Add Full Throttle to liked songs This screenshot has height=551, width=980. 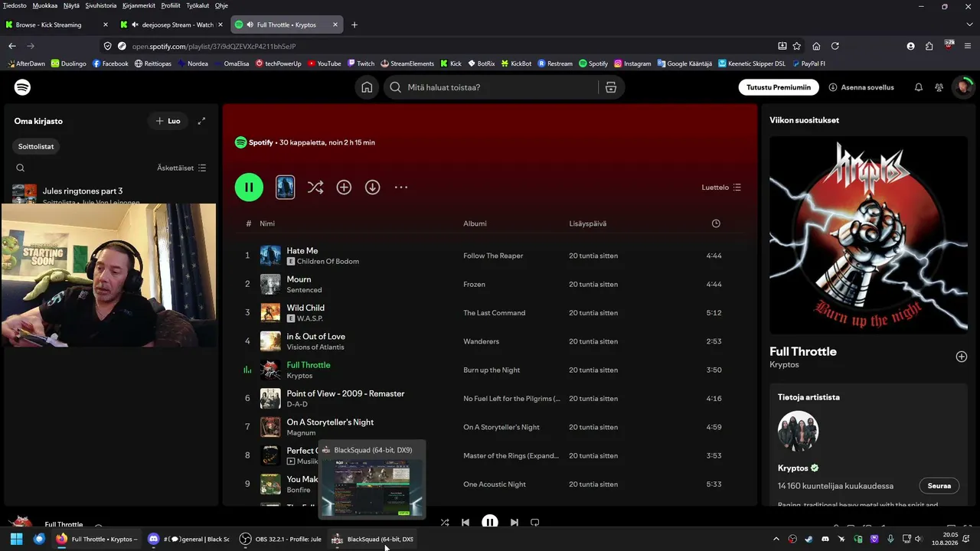point(962,357)
